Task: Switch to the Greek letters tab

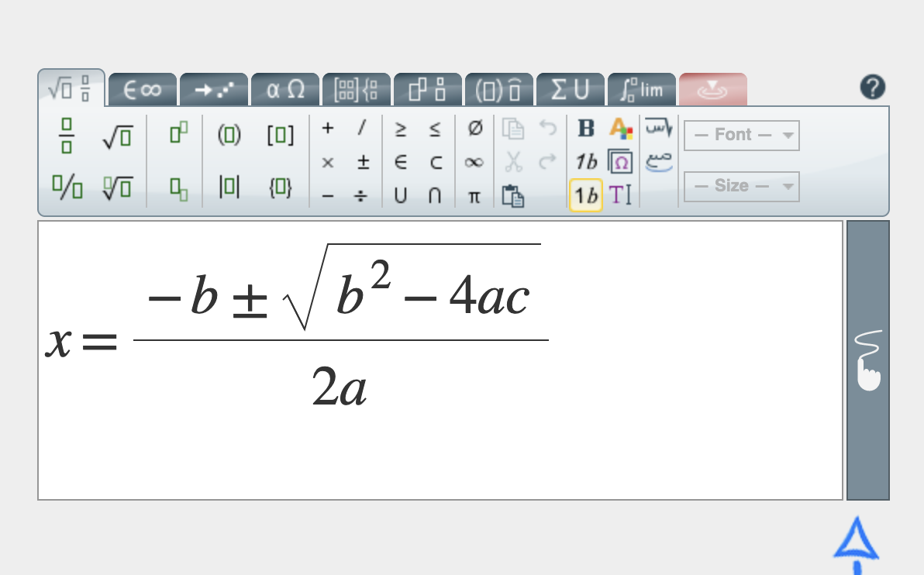Action: (x=285, y=90)
